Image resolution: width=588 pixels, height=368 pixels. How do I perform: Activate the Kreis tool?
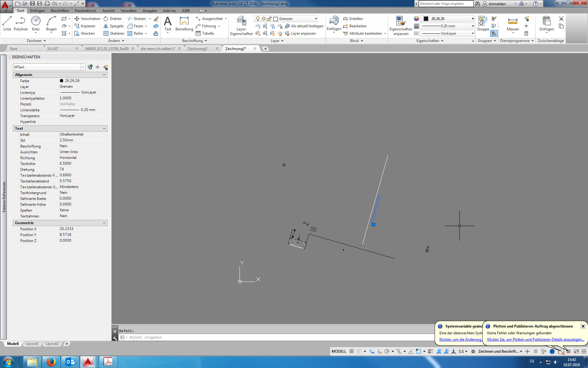point(36,21)
